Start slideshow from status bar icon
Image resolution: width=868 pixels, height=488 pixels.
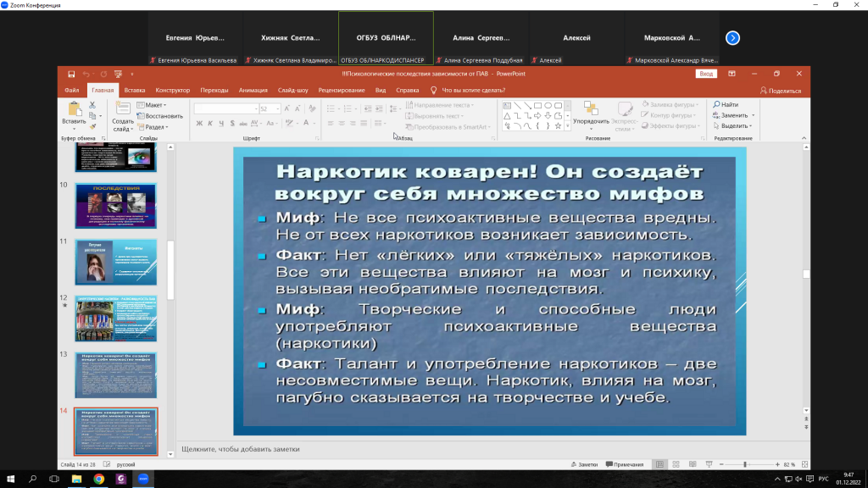click(709, 464)
